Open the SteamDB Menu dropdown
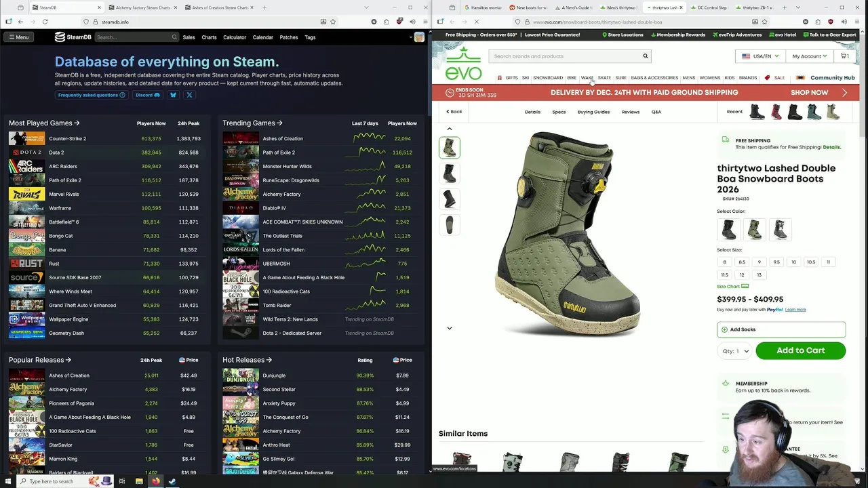 click(x=18, y=37)
